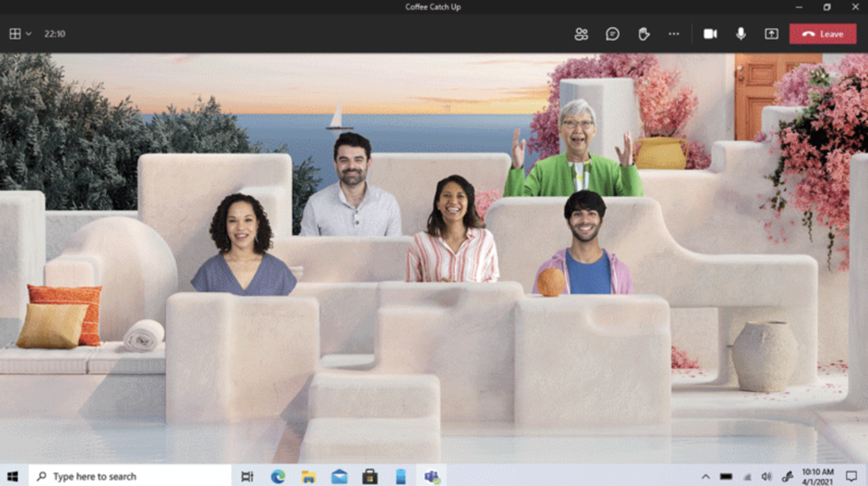Click the grid view layout icon
The image size is (868, 486).
15,34
